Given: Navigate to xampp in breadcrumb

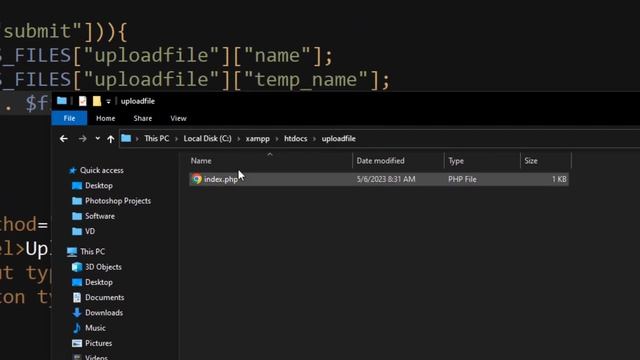Looking at the screenshot, I should (258, 139).
